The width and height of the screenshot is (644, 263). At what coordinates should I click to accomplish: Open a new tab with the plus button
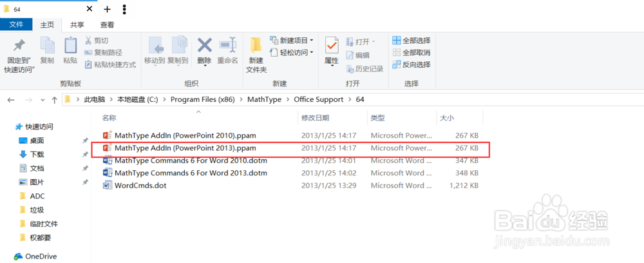pos(107,9)
